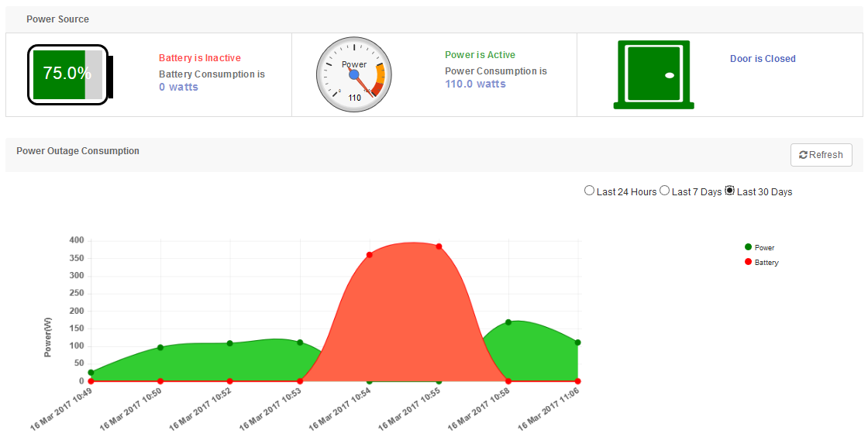The width and height of the screenshot is (868, 444).
Task: Click the red Battery data point at 10:54
Action: (369, 255)
